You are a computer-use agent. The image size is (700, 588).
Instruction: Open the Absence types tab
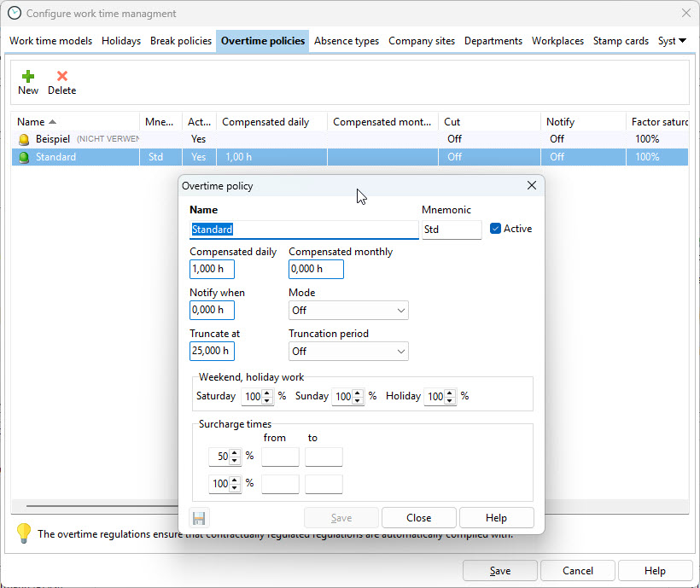point(347,41)
